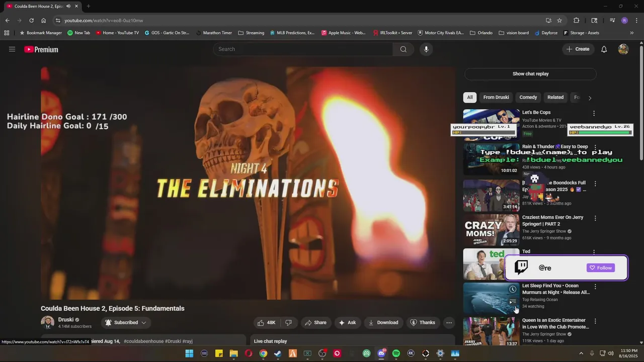This screenshot has height=362, width=644.
Task: Open options menu for Let's Be Cops
Action: [594, 114]
